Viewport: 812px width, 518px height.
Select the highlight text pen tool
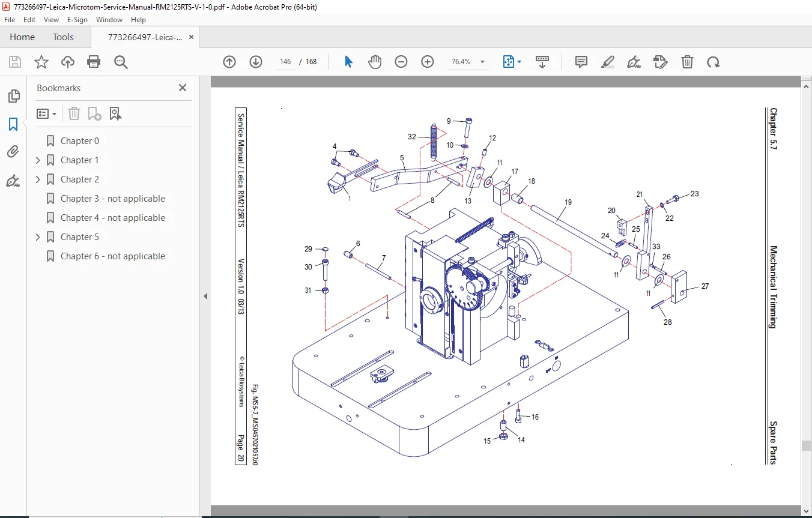click(607, 62)
